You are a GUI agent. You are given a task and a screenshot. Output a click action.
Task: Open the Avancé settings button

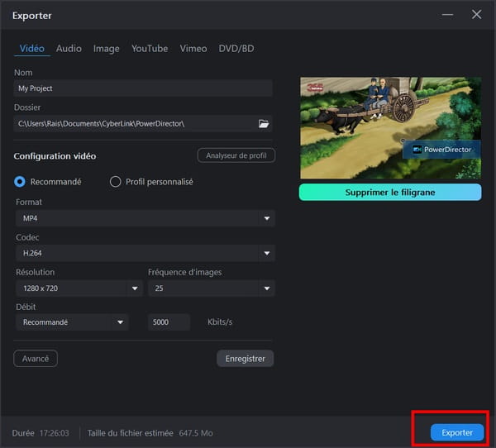[36, 359]
